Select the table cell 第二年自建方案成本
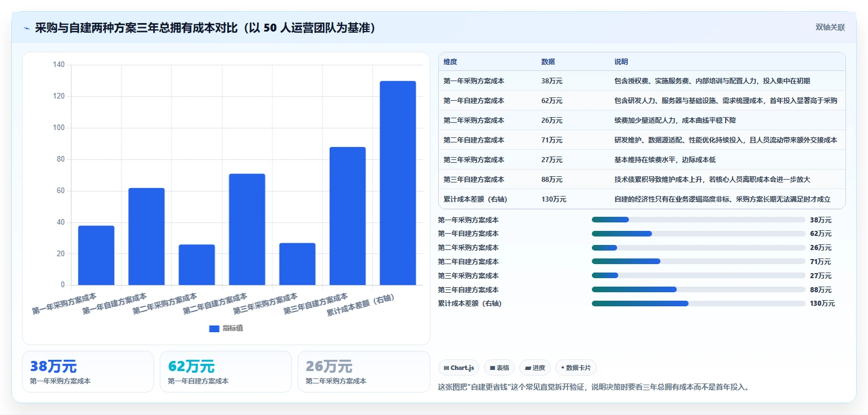Screen dimensions: 868x415 pyautogui.click(x=474, y=140)
